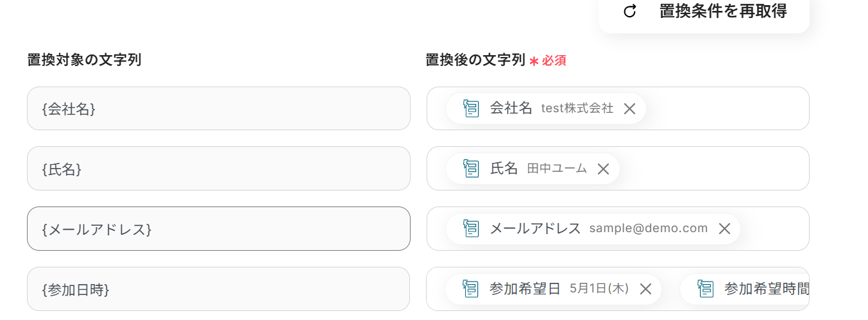Click the form icon on 参加希望時間 tag
Viewport: 868px width, 320px height.
(x=706, y=289)
